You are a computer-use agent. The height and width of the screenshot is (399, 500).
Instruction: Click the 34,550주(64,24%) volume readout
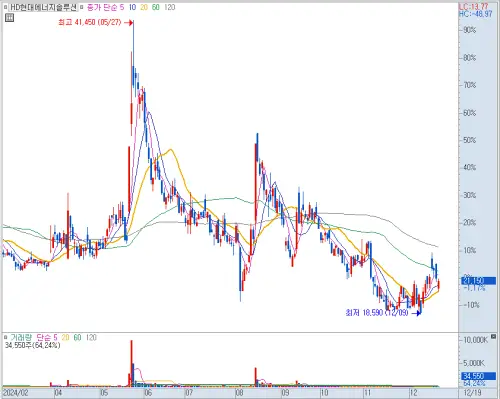click(x=33, y=345)
